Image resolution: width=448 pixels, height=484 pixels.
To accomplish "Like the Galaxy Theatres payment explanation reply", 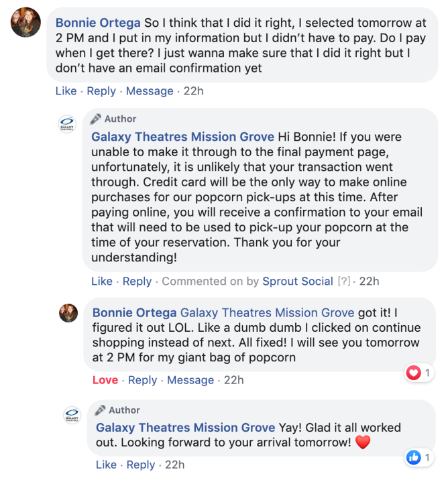I will (x=101, y=281).
